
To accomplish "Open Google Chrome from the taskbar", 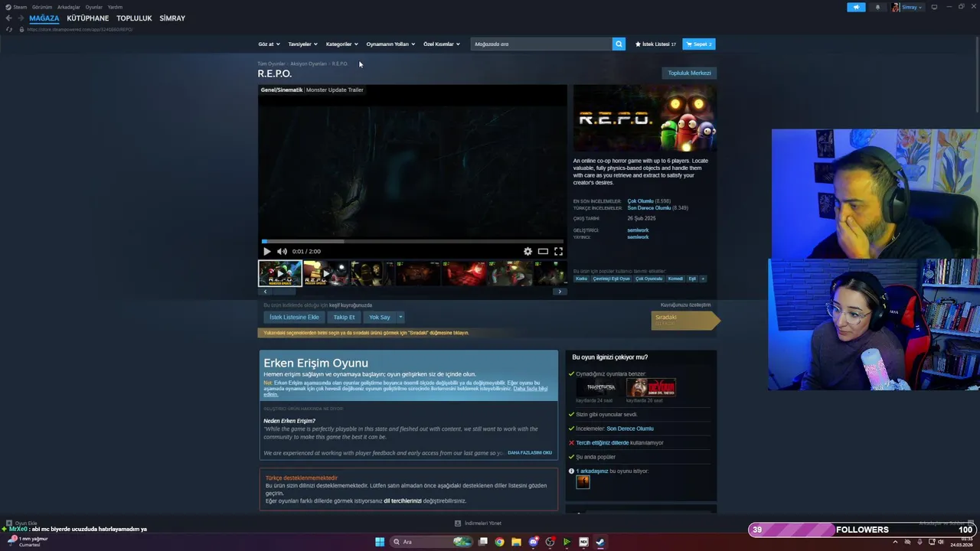I will click(x=499, y=542).
